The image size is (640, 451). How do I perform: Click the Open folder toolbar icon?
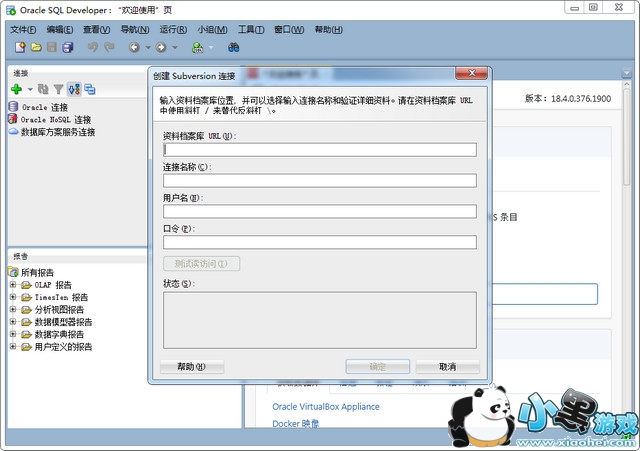point(36,47)
